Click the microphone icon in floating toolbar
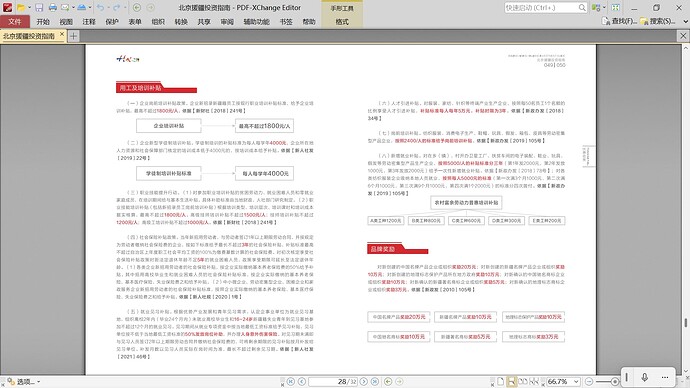 click(x=644, y=377)
